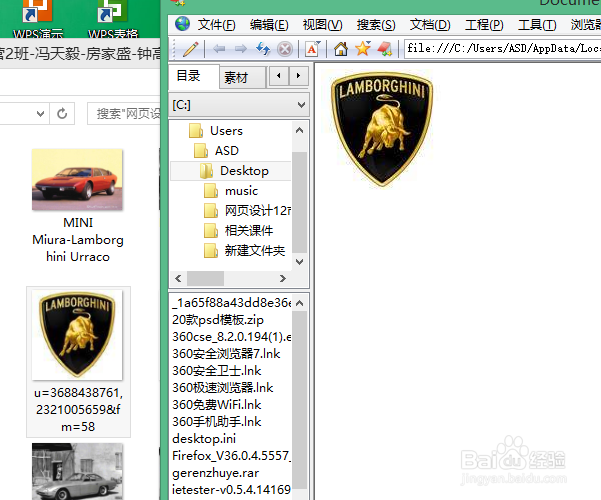Click the refresh arrows toolbar icon
Viewport: 601px width, 500px height.
[x=263, y=49]
